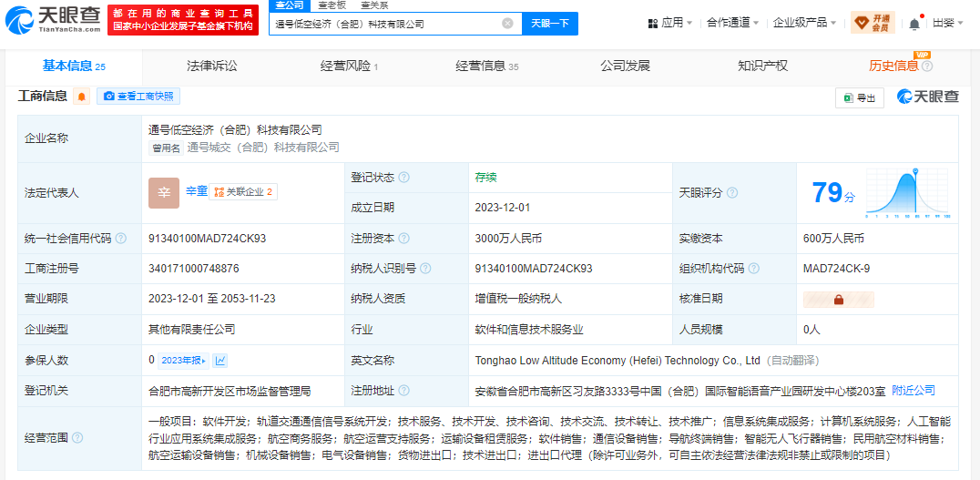Open legal representative 辛童 link
This screenshot has height=480, width=980.
tap(196, 192)
